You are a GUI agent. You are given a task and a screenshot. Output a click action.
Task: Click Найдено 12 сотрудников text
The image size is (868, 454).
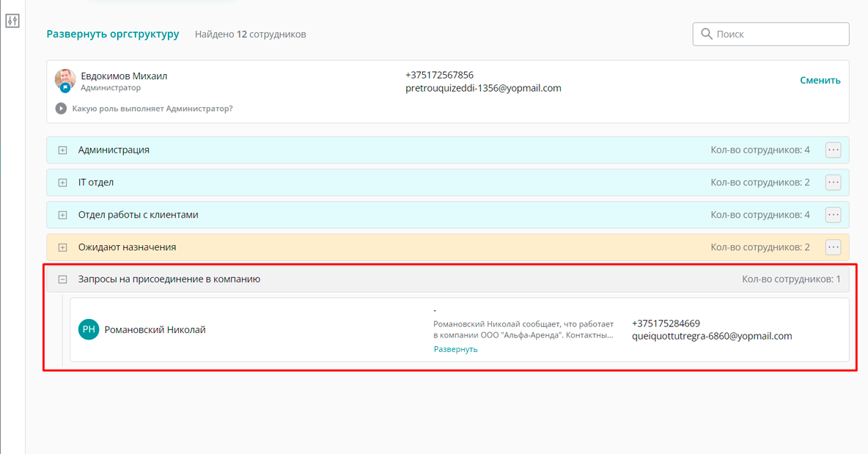pyautogui.click(x=250, y=34)
